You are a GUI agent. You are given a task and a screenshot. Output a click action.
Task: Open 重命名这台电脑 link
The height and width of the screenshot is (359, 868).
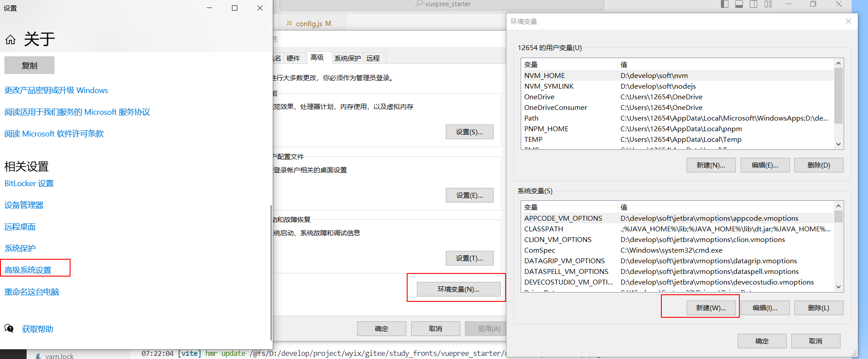[x=32, y=292]
